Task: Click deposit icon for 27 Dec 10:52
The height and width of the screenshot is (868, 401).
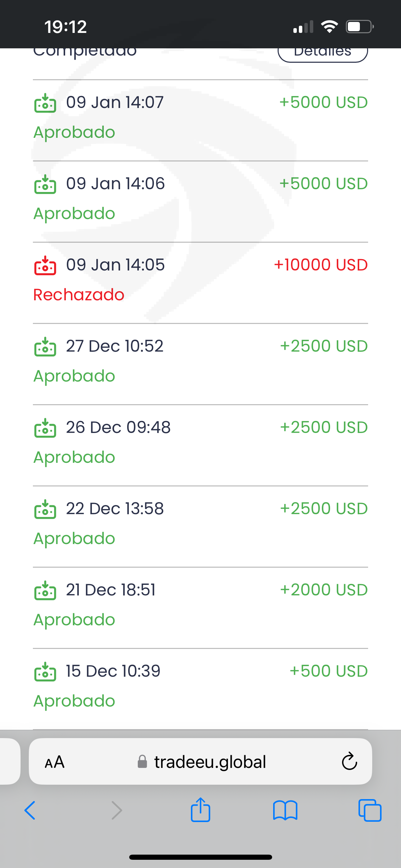Action: (x=45, y=347)
